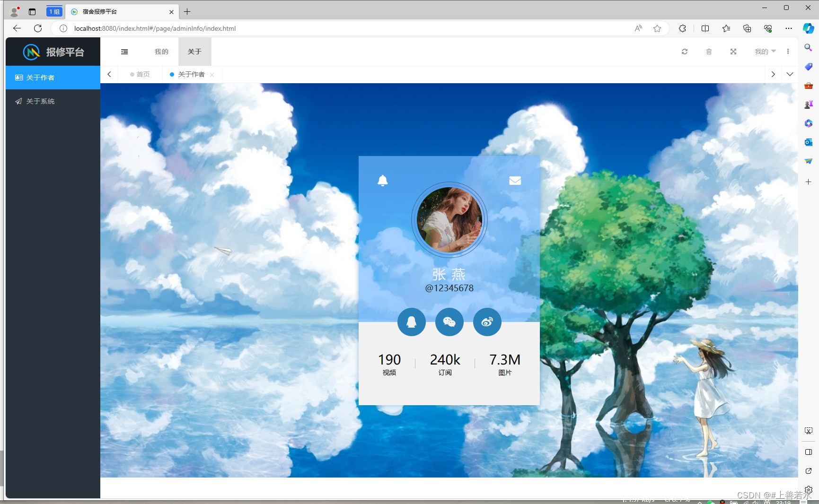
Task: Switch to the 关于作者 page tab
Action: coord(191,74)
